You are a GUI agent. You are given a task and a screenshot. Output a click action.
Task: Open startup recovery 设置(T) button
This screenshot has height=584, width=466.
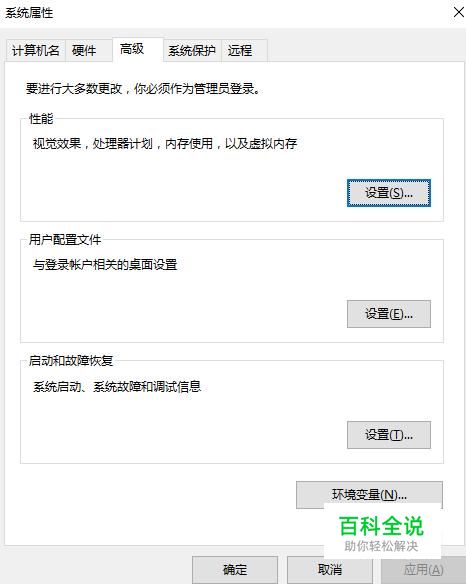click(389, 435)
